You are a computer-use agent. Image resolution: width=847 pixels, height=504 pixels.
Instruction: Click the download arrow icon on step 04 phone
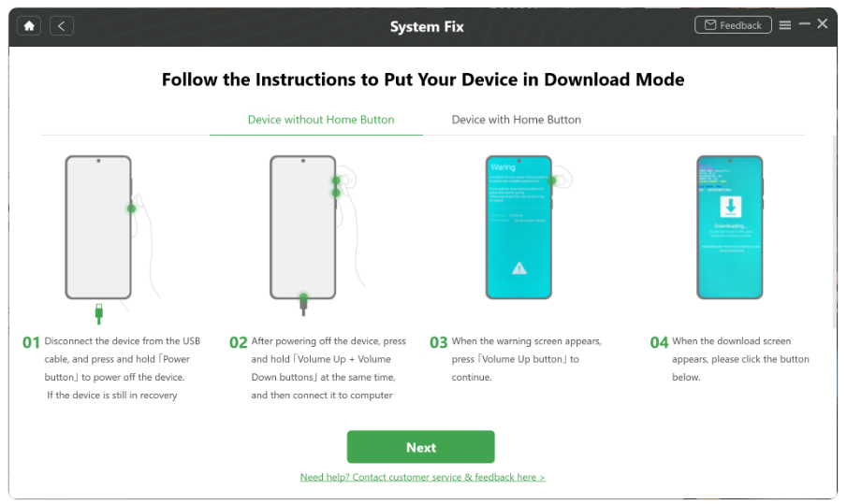coord(730,207)
